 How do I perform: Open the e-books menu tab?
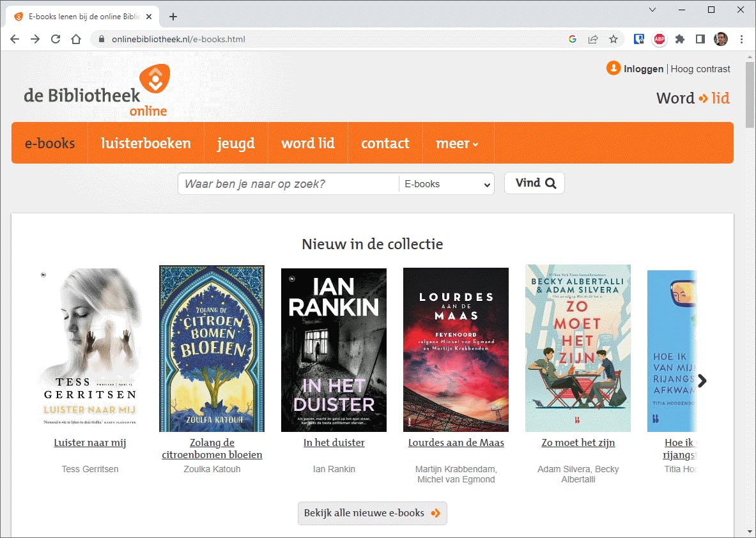coord(50,143)
